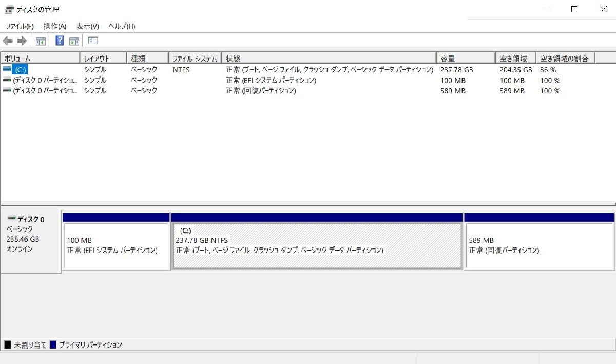This screenshot has height=364, width=616.
Task: Toggle the action pane visibility
Action: tap(74, 41)
